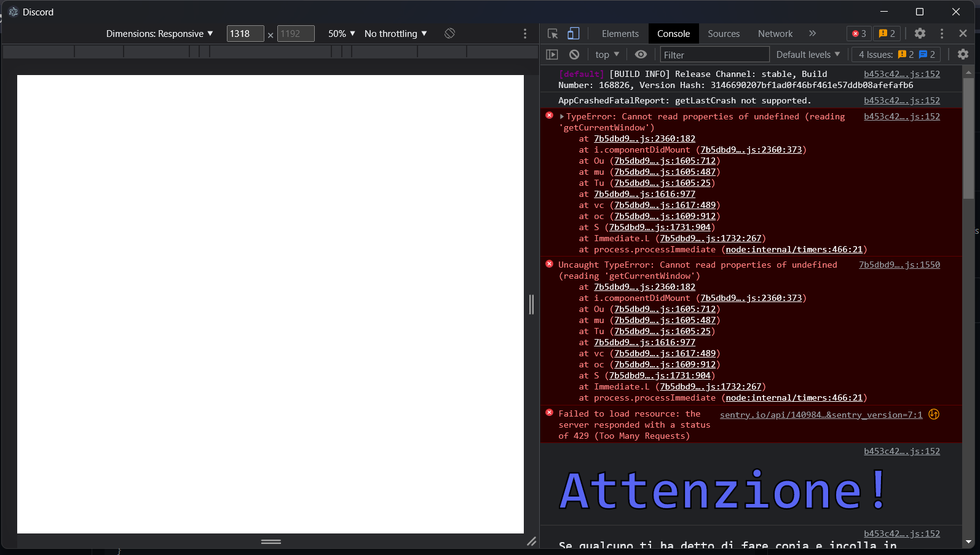This screenshot has height=555, width=980.
Task: Rotate the device viewport orientation
Action: tap(450, 33)
